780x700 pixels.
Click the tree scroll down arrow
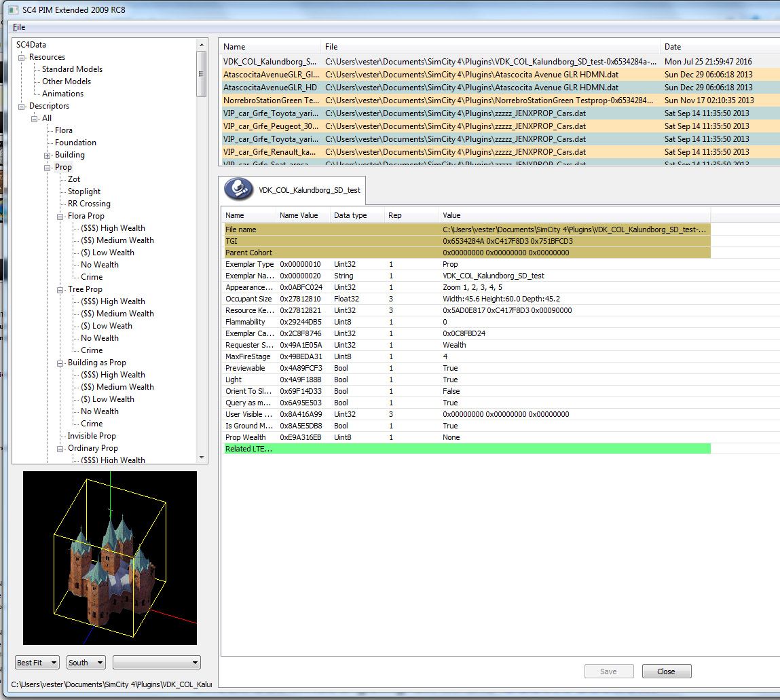point(202,458)
